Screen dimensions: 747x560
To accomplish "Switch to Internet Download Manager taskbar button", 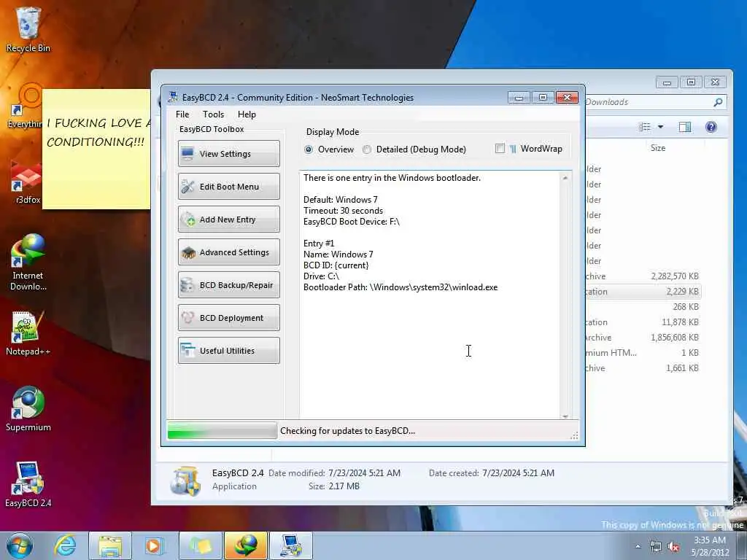I will click(246, 545).
